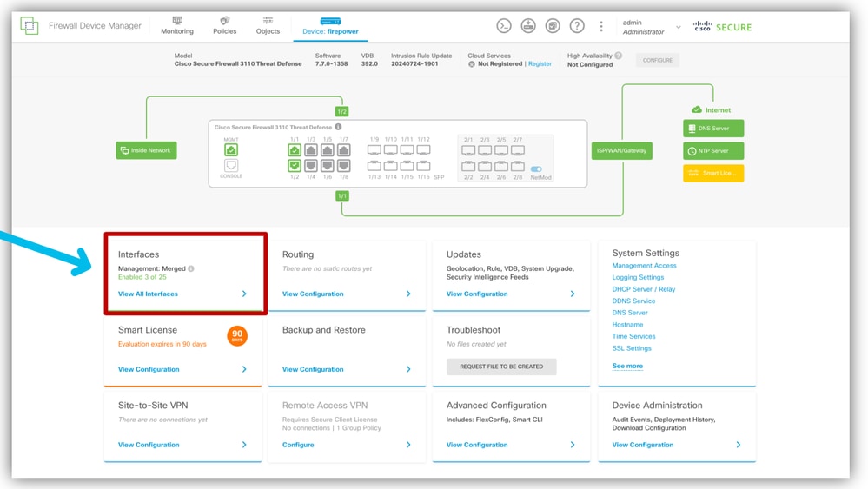Open Smart License View Configuration link
Screen dimensions: 868x489
tap(149, 369)
